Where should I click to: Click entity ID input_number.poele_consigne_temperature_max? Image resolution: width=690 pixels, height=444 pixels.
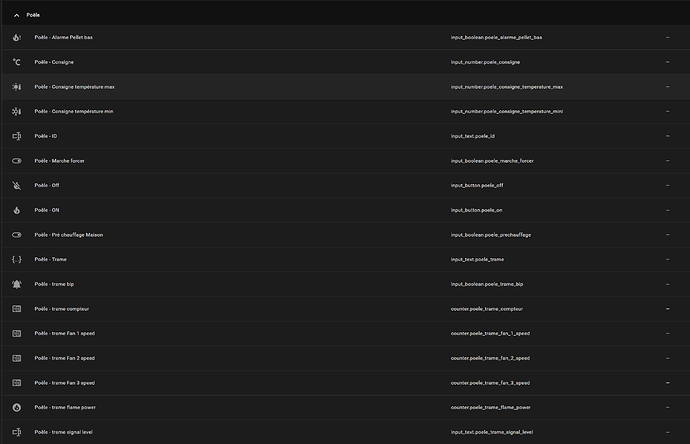(507, 87)
